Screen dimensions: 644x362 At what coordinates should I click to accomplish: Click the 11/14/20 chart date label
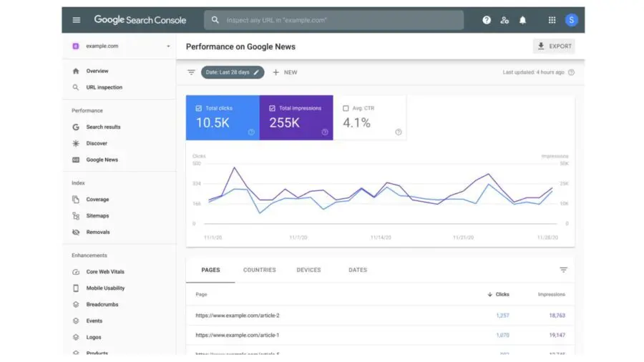pyautogui.click(x=381, y=238)
